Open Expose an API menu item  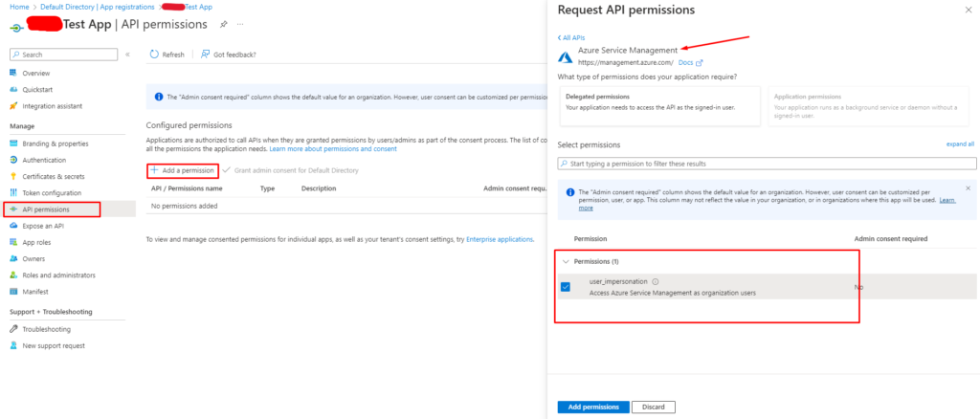pyautogui.click(x=43, y=226)
